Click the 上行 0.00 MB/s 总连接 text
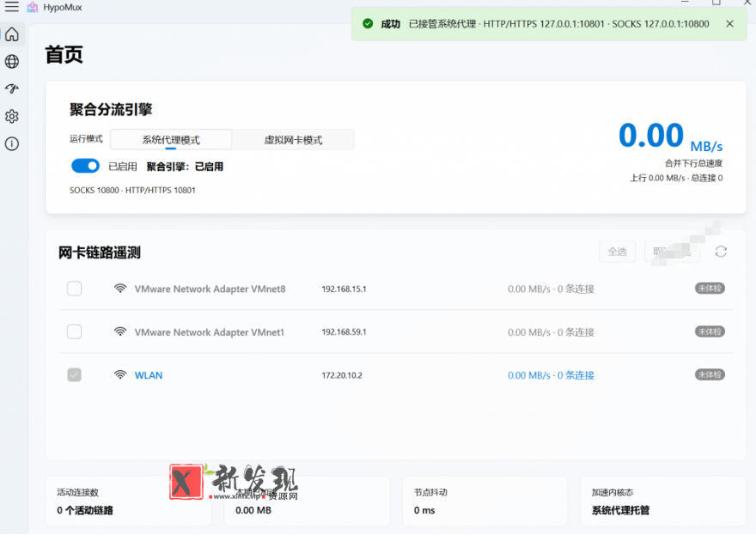The image size is (756, 541). (676, 178)
